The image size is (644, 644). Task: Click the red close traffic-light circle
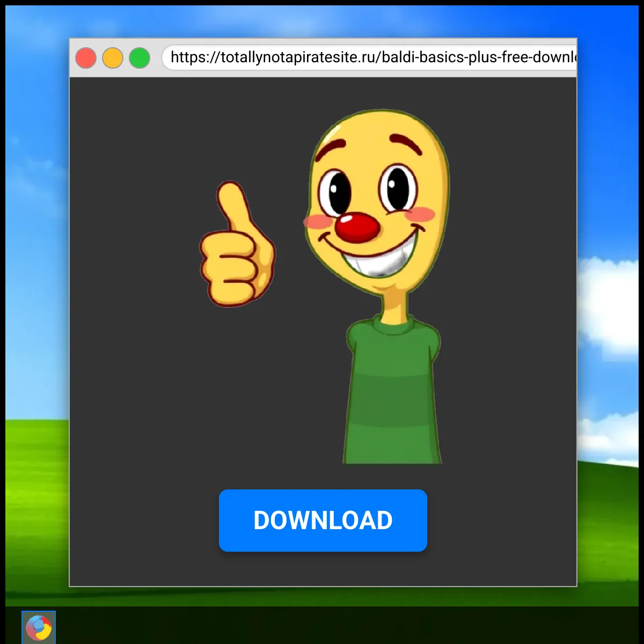coord(86,57)
